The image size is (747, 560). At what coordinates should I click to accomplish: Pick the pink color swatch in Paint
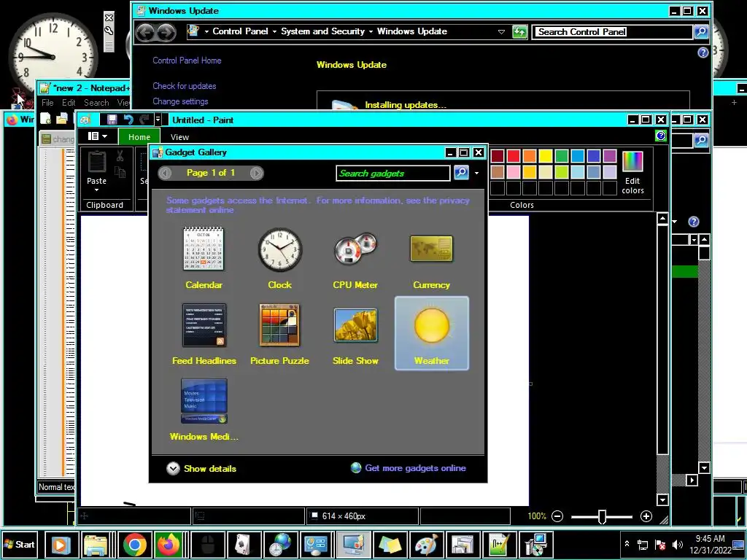(514, 172)
